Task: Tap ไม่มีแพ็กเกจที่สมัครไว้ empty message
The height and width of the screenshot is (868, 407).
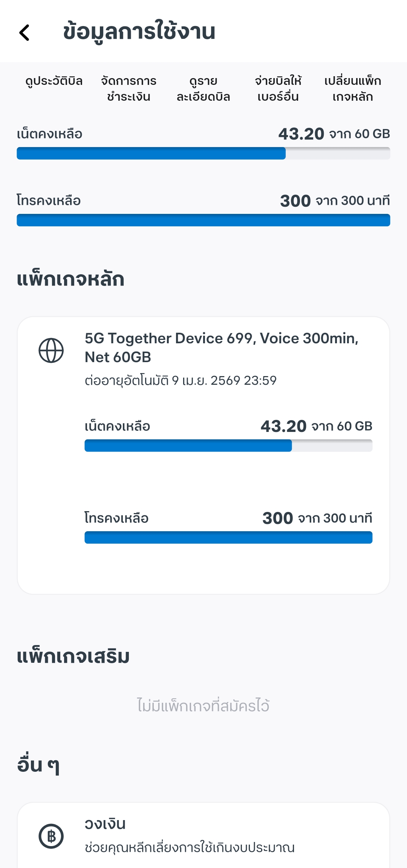Action: point(203,705)
